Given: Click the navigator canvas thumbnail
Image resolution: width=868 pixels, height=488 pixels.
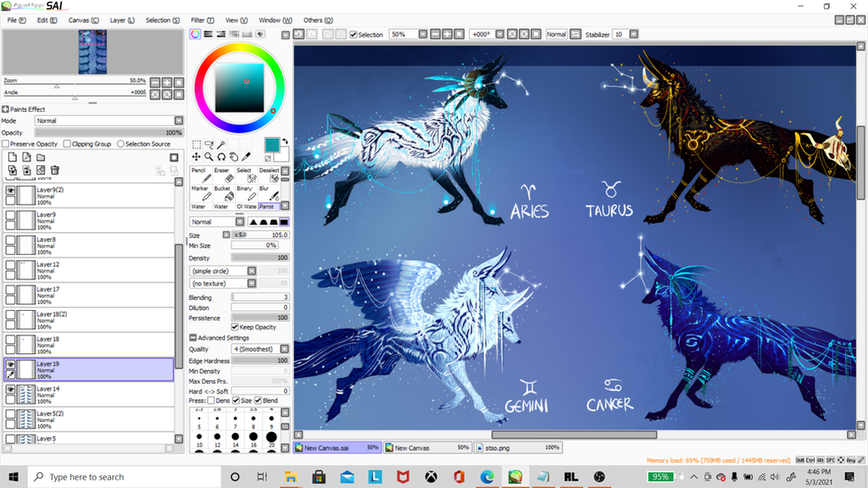Looking at the screenshot, I should pos(92,52).
